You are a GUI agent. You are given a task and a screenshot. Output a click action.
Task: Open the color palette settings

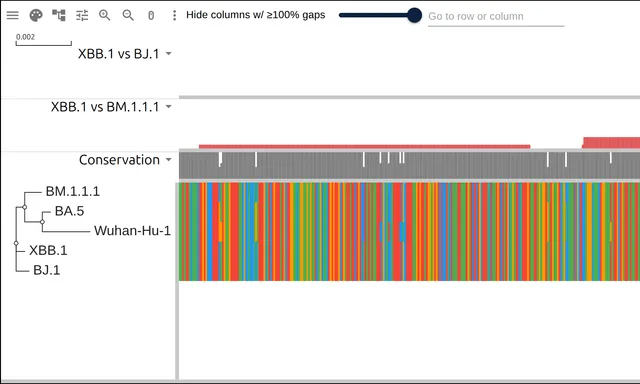point(36,16)
